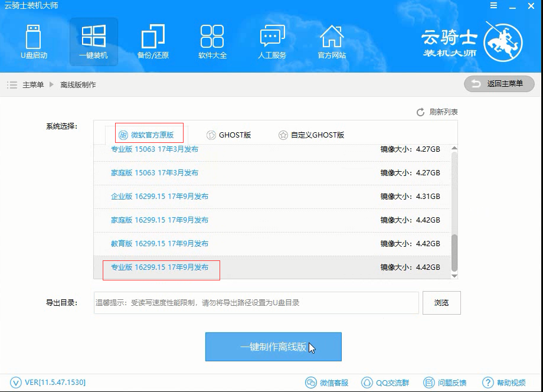The height and width of the screenshot is (392, 543).
Task: Open 软件大全 software library
Action: [x=212, y=41]
